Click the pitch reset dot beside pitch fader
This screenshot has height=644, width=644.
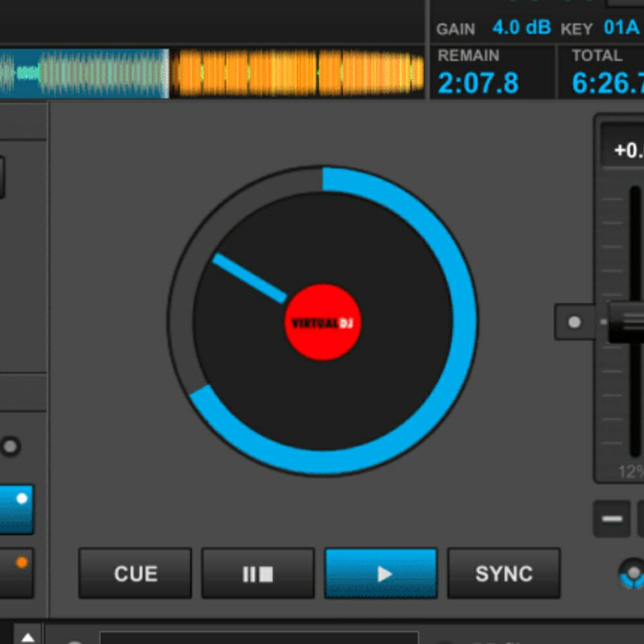pyautogui.click(x=574, y=322)
